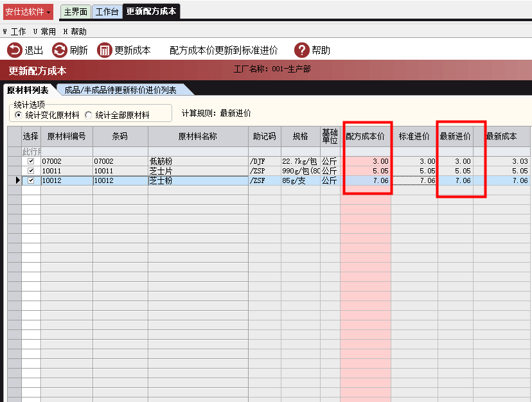Open the 安仕达软件 dropdown menu

tap(28, 12)
